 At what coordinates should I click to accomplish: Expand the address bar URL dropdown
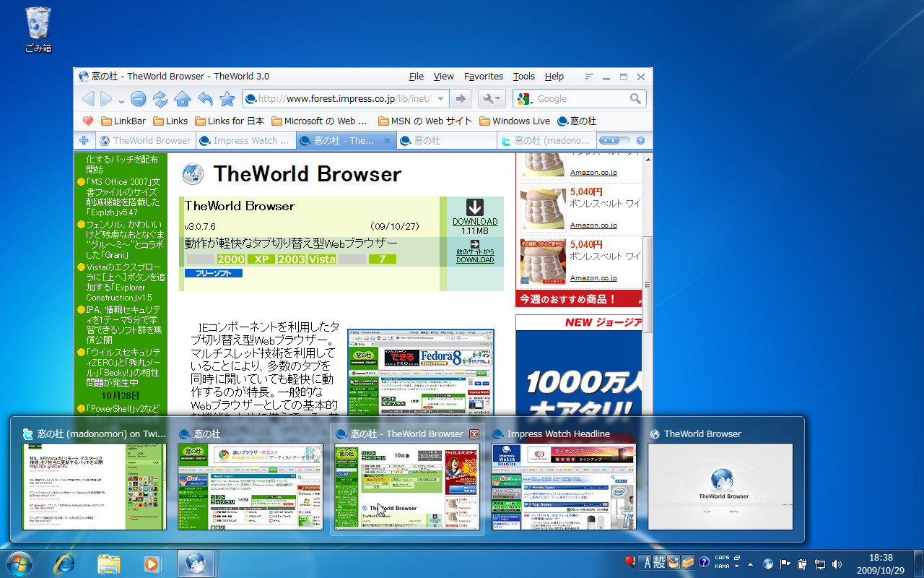(440, 99)
